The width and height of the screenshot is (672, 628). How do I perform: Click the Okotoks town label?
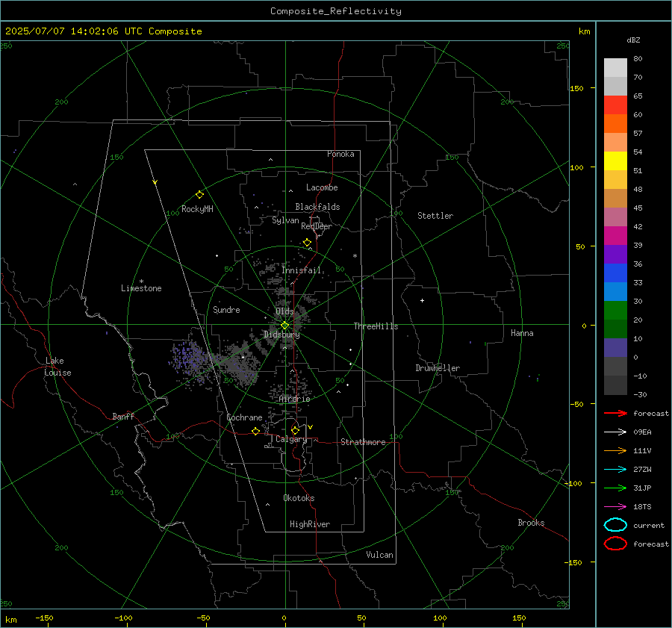pyautogui.click(x=299, y=498)
